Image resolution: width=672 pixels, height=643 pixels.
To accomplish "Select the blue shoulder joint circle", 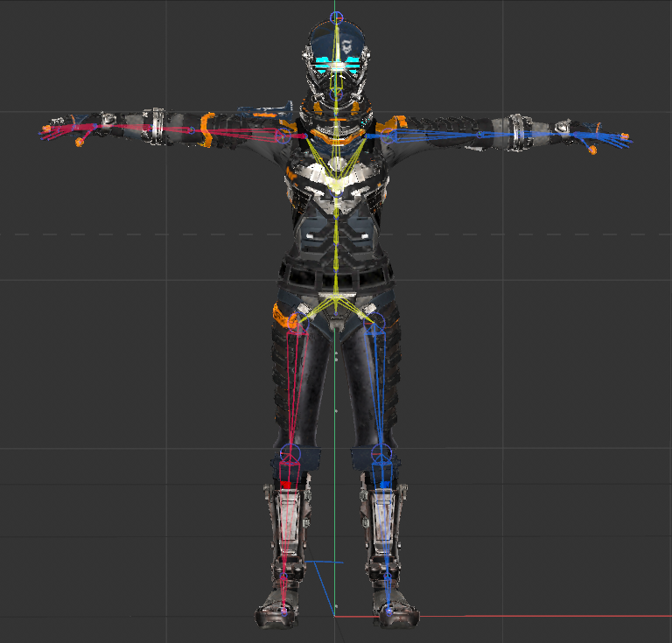I will [388, 136].
